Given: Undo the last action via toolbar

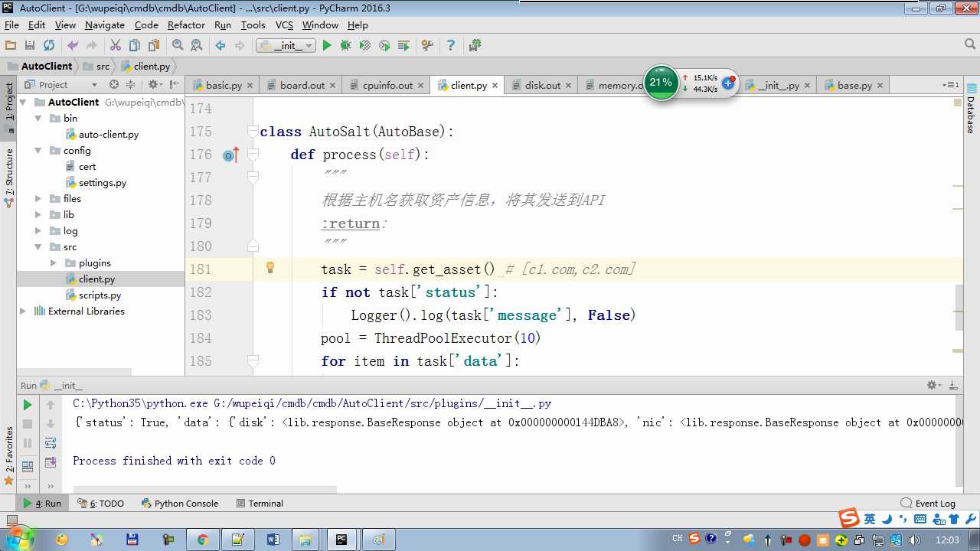Looking at the screenshot, I should (73, 46).
